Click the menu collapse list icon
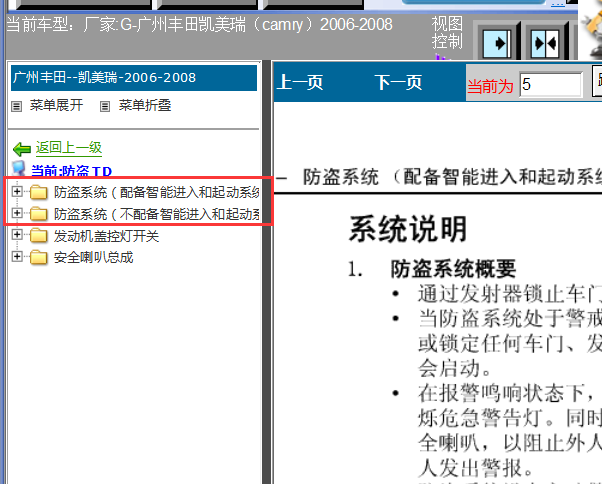This screenshot has height=484, width=602. click(105, 106)
